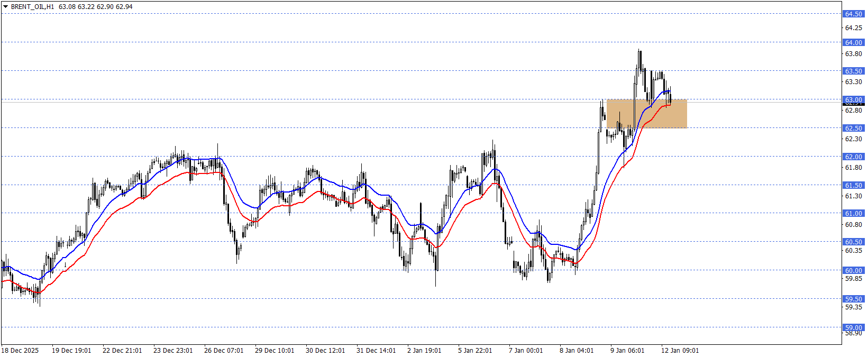
Task: Click the 60.80 price scale value
Action: pyautogui.click(x=853, y=225)
